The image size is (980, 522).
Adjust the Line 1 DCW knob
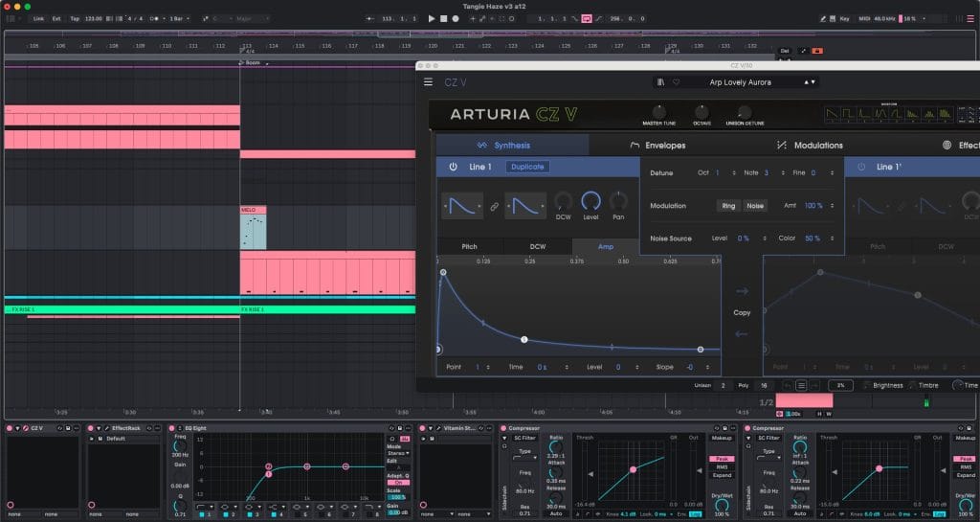[x=563, y=201]
